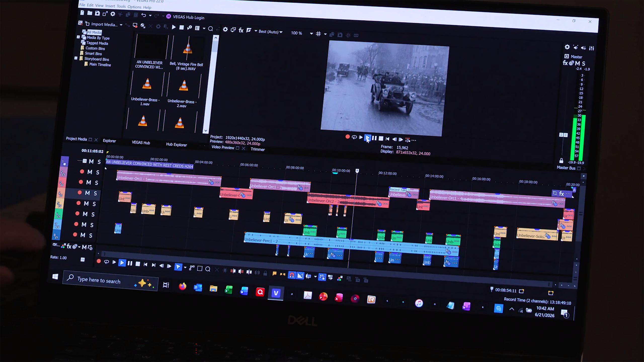Open the File menu
644x362 pixels.
(82, 5)
